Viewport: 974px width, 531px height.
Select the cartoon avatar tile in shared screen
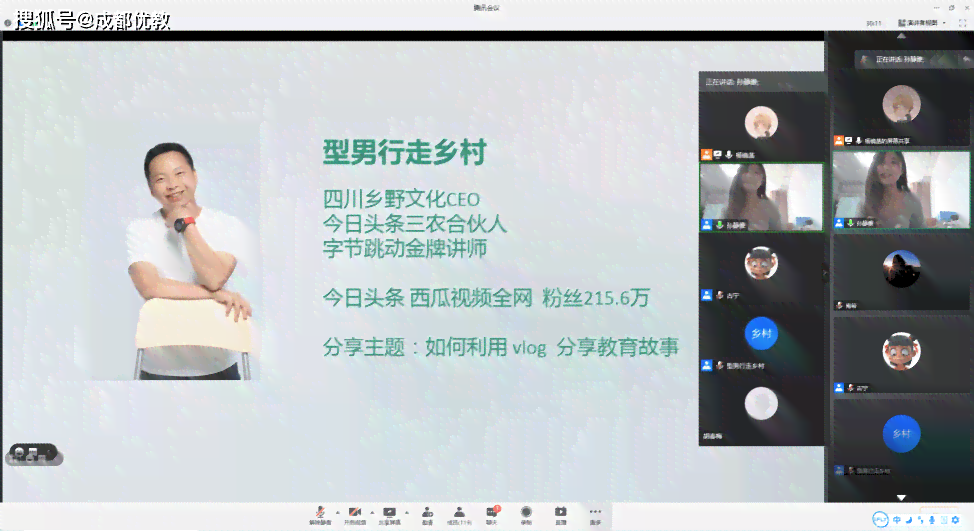tap(762, 268)
